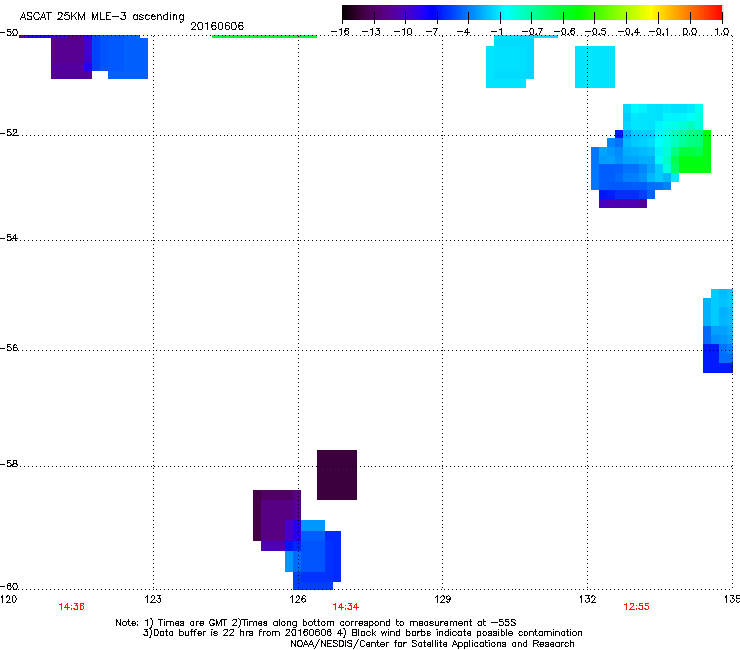Click the color bar label -0.5
Viewport: 740px width, 650px height.
(596, 32)
